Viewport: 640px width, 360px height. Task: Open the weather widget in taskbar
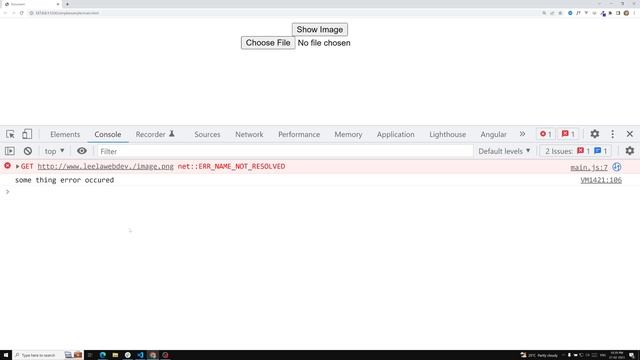pyautogui.click(x=539, y=355)
